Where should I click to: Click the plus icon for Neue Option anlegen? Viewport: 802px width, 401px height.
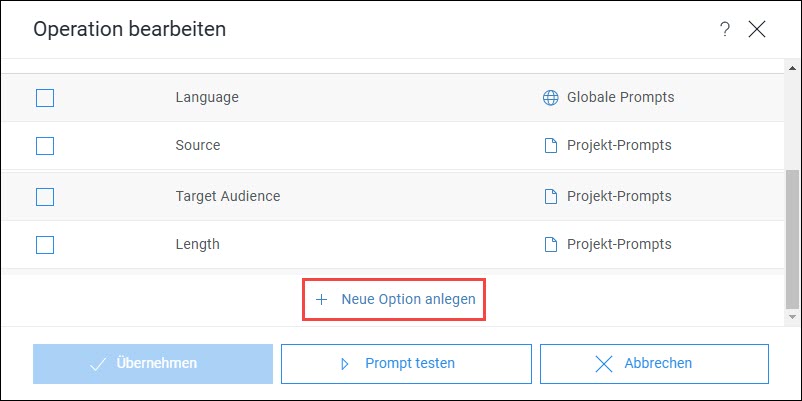pyautogui.click(x=321, y=300)
